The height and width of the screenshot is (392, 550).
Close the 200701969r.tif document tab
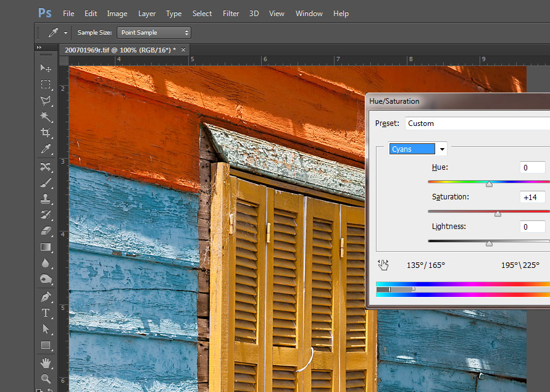coord(183,50)
